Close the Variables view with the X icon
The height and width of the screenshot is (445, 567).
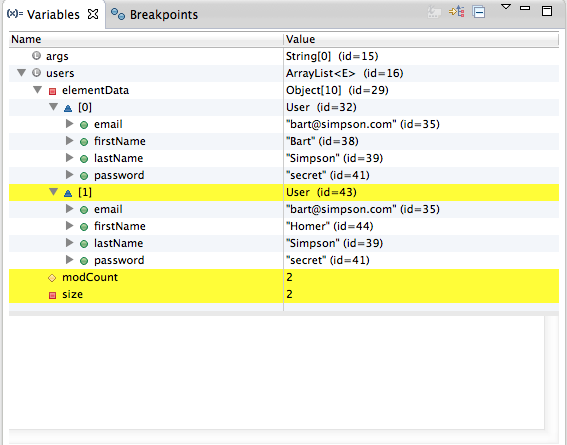pyautogui.click(x=93, y=14)
